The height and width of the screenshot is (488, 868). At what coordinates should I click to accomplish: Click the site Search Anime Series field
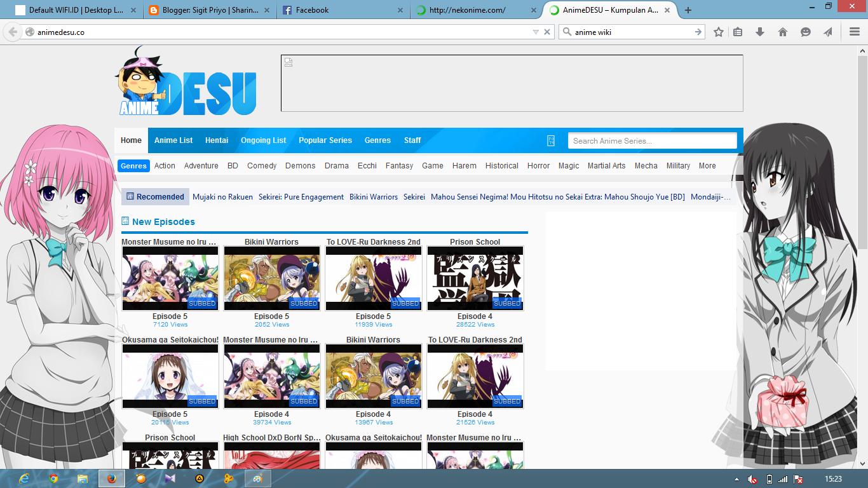[652, 140]
